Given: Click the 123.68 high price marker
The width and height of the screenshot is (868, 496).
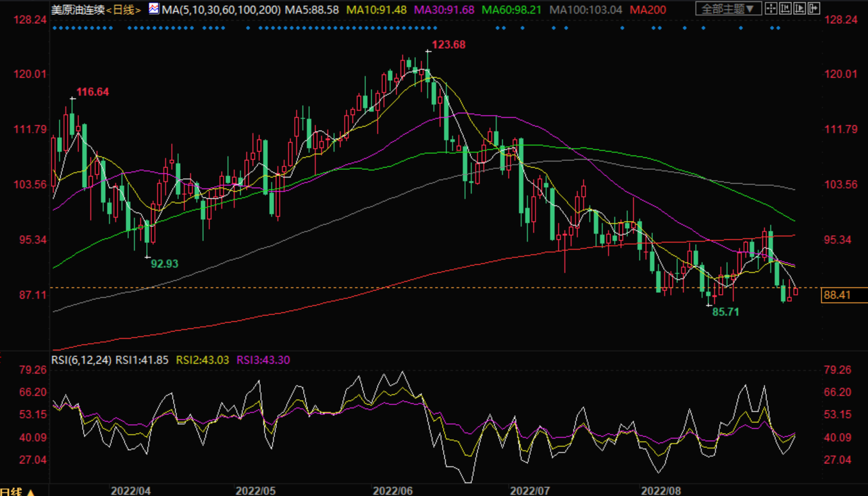Looking at the screenshot, I should [x=448, y=45].
